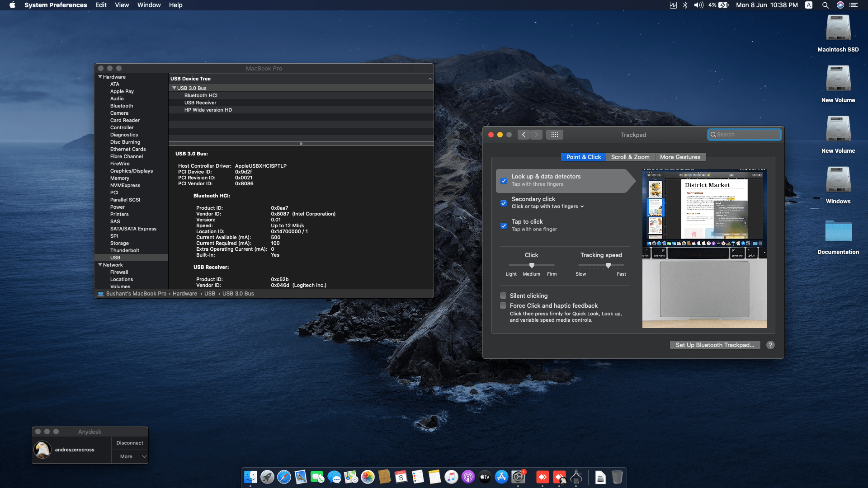Screen dimensions: 868x488
Task: Select Thunderbolt in Hardware sidebar
Action: [x=125, y=250]
